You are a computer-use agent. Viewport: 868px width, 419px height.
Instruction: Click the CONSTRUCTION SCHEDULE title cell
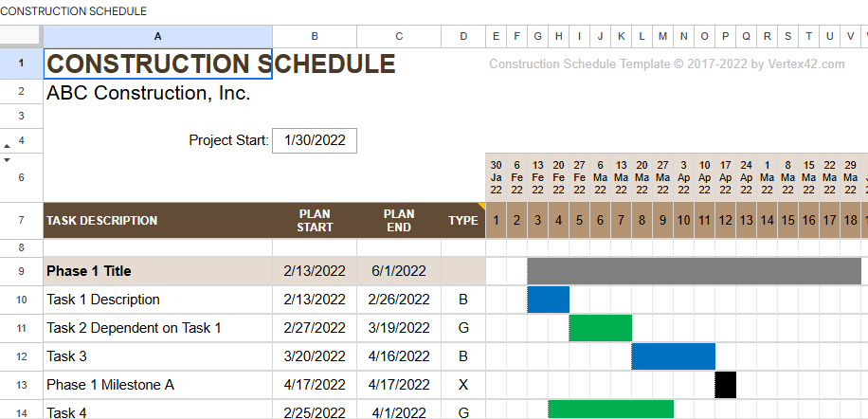[157, 64]
